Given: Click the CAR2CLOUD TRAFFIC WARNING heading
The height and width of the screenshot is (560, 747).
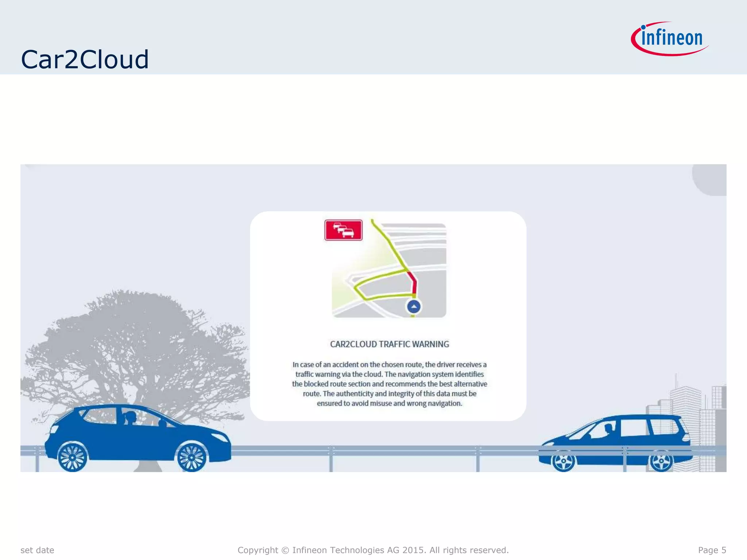Looking at the screenshot, I should pos(390,344).
